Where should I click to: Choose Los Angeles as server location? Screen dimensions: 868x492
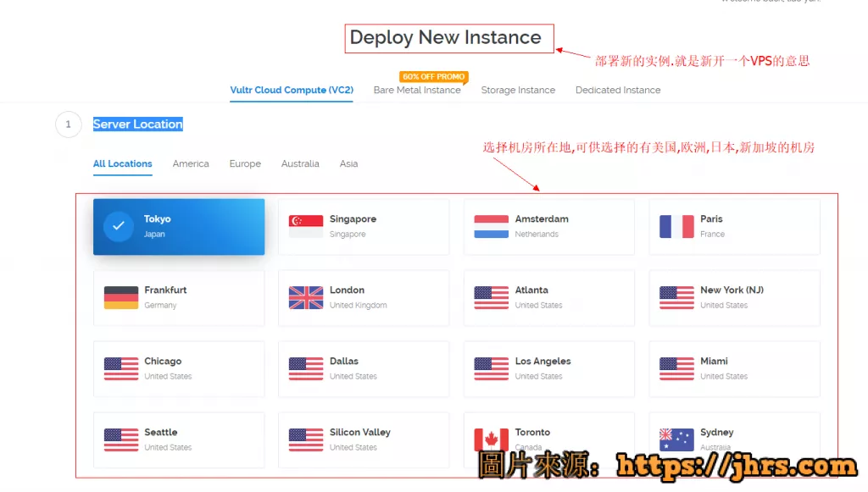(x=549, y=369)
